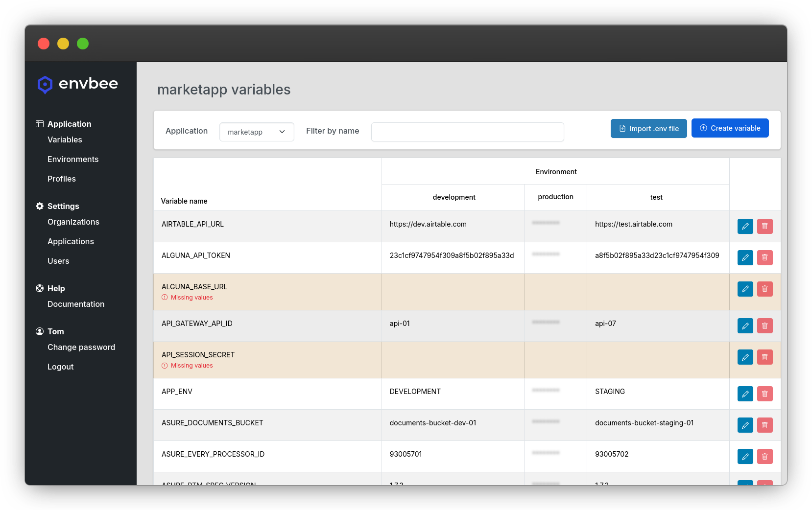Edit the ASURE_DOCUMENTS_BUCKET variable
Viewport: 812px width, 510px height.
(745, 425)
